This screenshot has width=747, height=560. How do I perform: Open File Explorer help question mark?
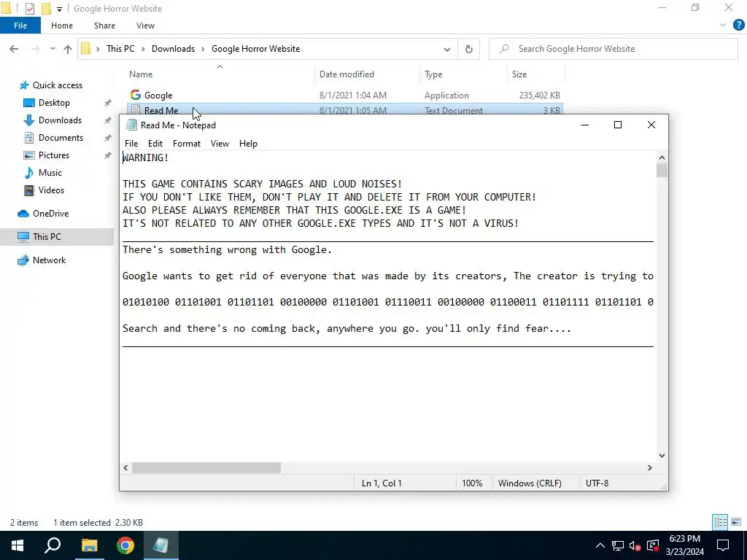pos(738,26)
